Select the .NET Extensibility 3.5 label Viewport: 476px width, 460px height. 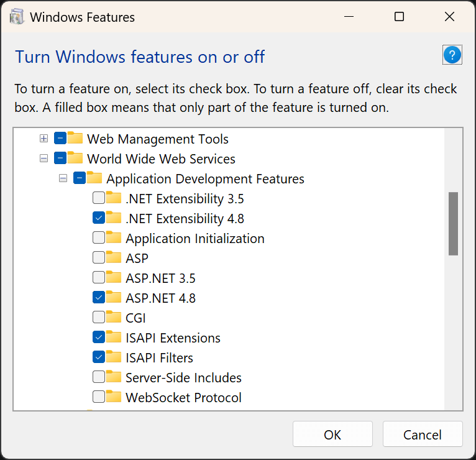click(185, 199)
